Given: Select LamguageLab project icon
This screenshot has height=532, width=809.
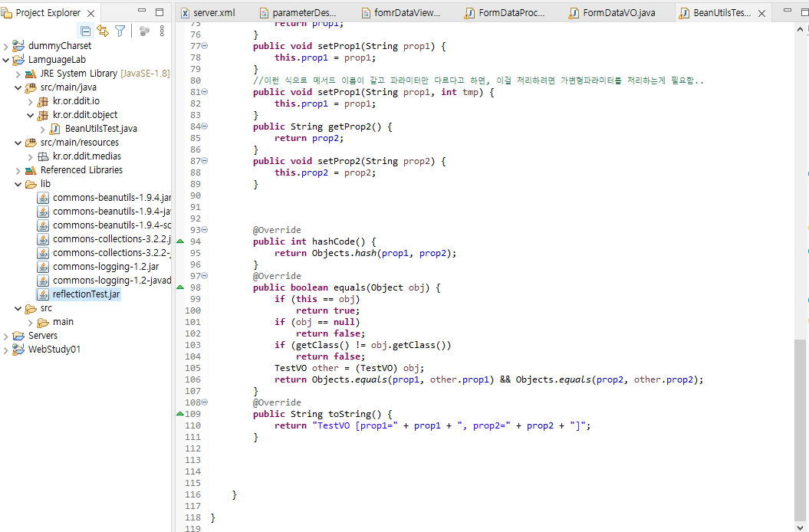Looking at the screenshot, I should [18, 60].
